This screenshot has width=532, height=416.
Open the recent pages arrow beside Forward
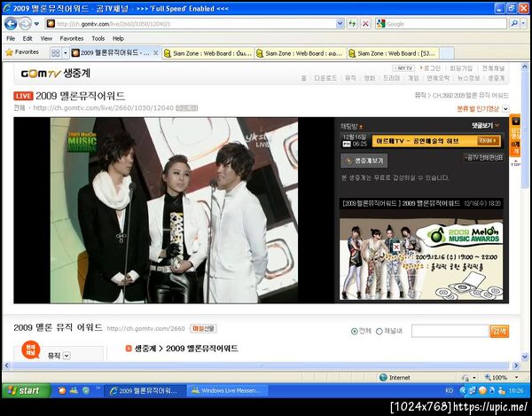[36, 24]
